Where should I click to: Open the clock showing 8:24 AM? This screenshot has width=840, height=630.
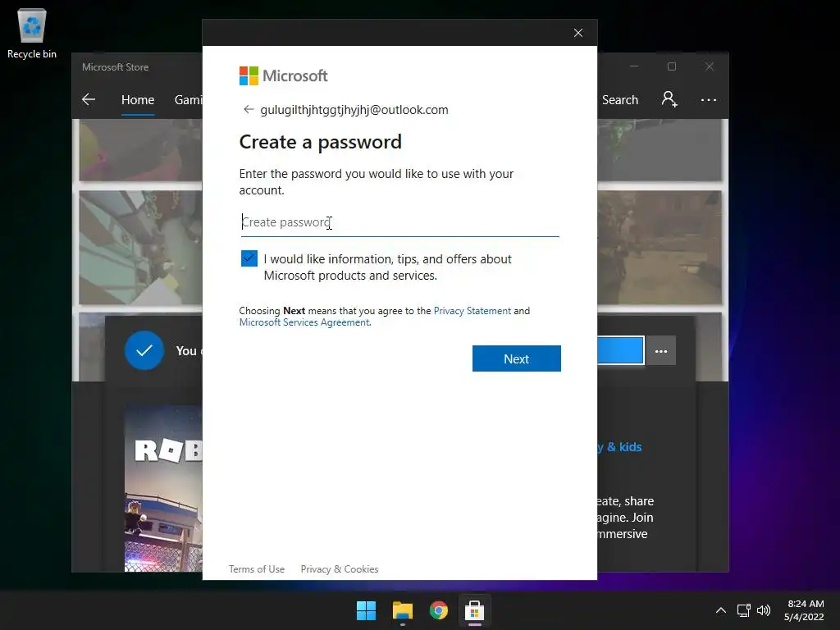click(804, 610)
